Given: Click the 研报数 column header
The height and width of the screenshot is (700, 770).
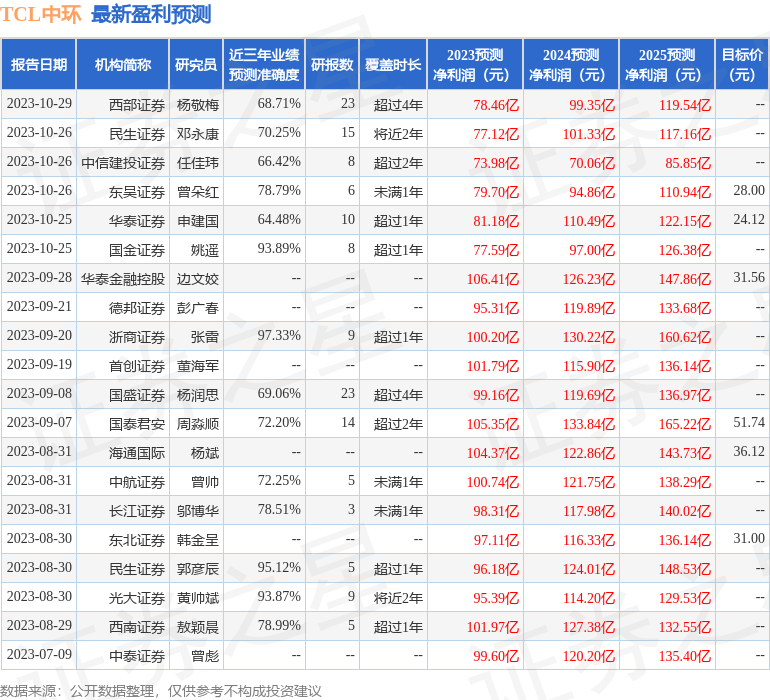Looking at the screenshot, I should click(x=332, y=64).
